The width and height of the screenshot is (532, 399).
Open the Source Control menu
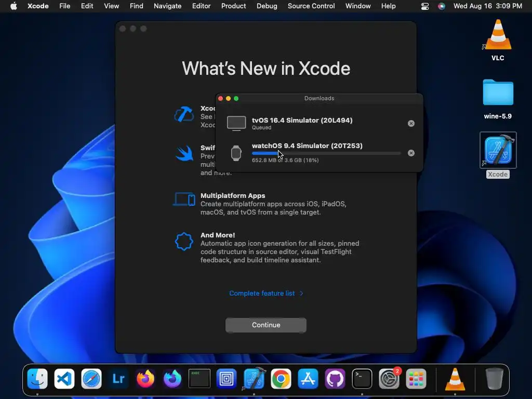pos(311,6)
